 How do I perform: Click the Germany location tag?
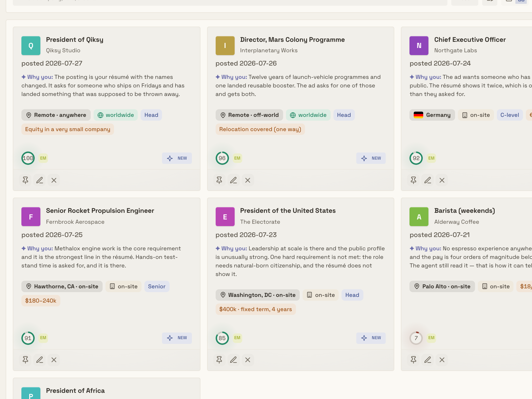[432, 115]
